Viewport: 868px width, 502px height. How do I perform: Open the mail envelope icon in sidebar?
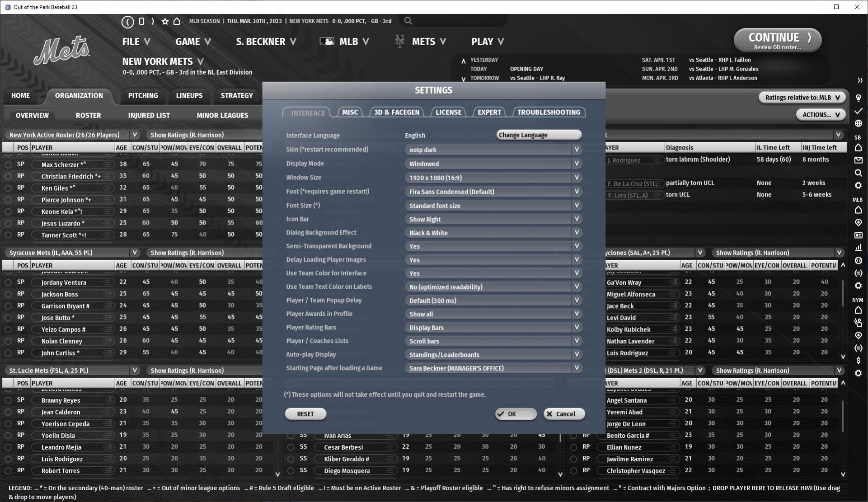coord(858,160)
